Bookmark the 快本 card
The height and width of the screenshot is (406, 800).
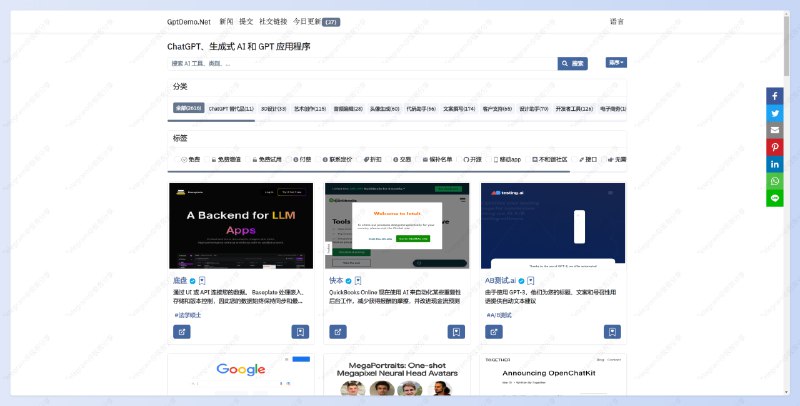click(x=455, y=331)
